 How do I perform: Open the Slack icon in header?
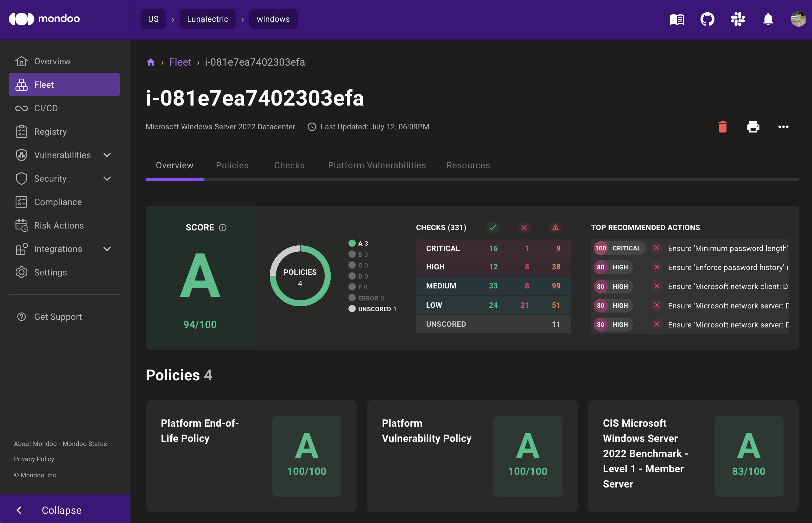738,19
